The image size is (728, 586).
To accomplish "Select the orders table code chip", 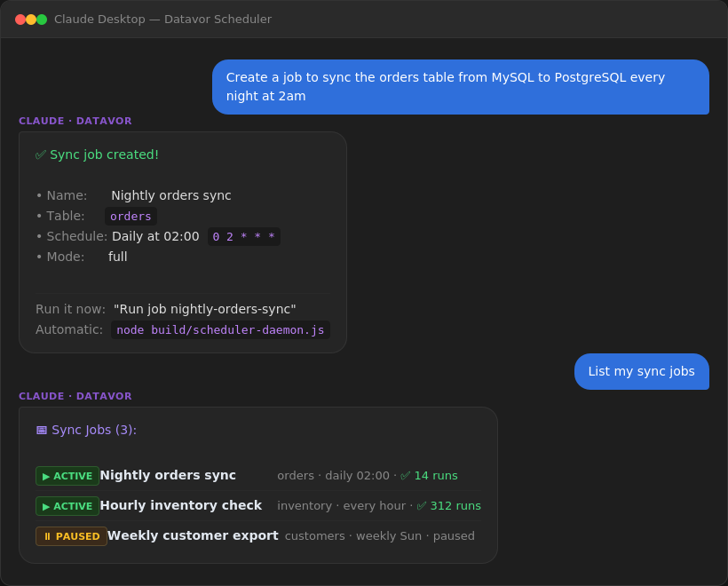I will [131, 216].
